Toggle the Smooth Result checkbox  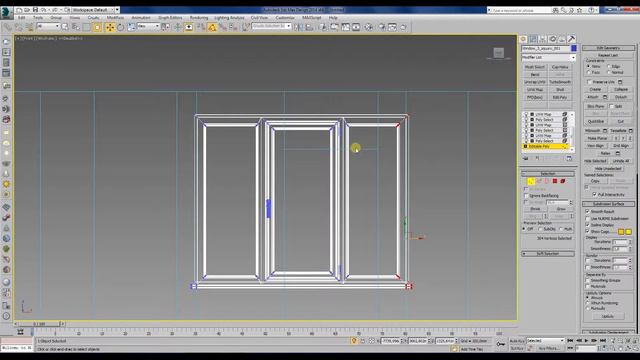tap(587, 211)
